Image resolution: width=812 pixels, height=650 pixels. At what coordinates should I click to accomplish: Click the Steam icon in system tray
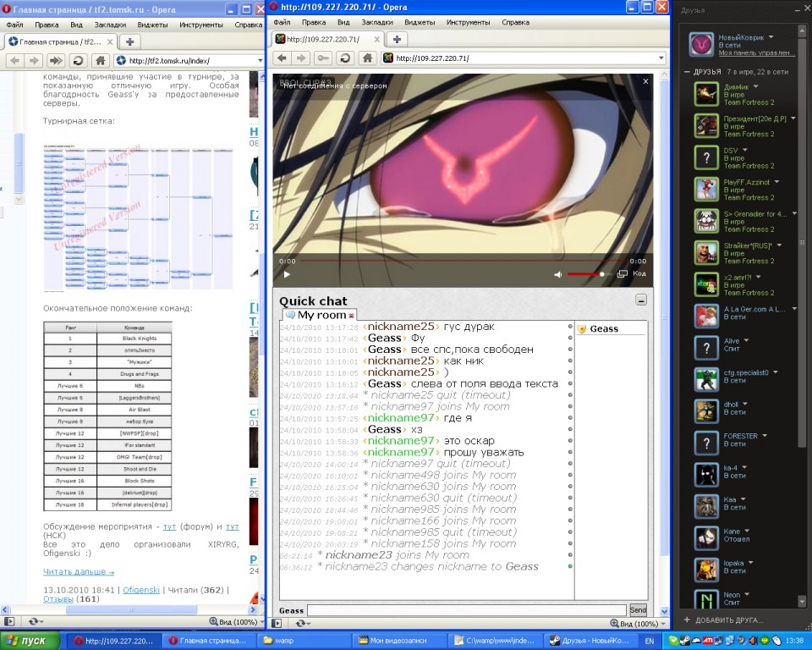(684, 641)
